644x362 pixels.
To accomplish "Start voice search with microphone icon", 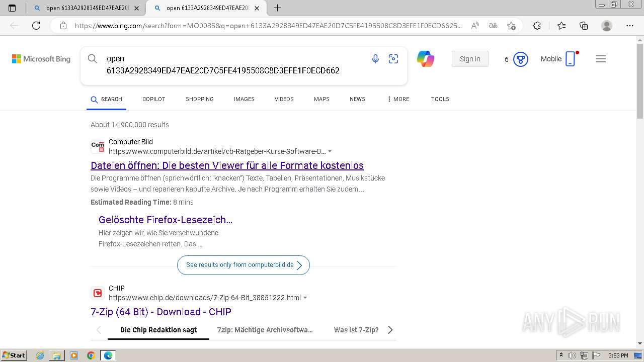I will [375, 59].
